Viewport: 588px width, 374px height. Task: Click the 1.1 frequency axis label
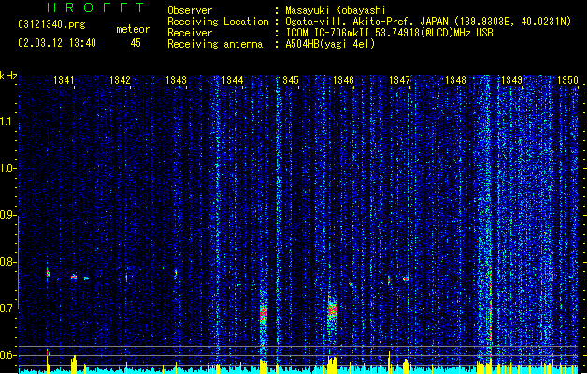point(7,122)
